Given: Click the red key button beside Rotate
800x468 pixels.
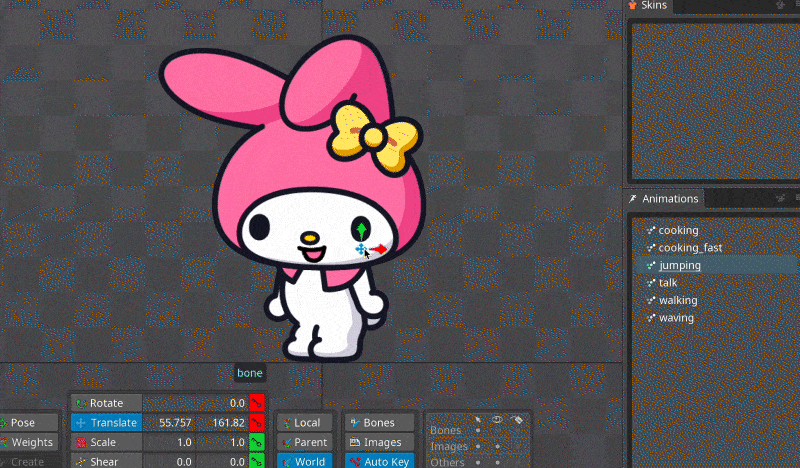Looking at the screenshot, I should coord(257,403).
